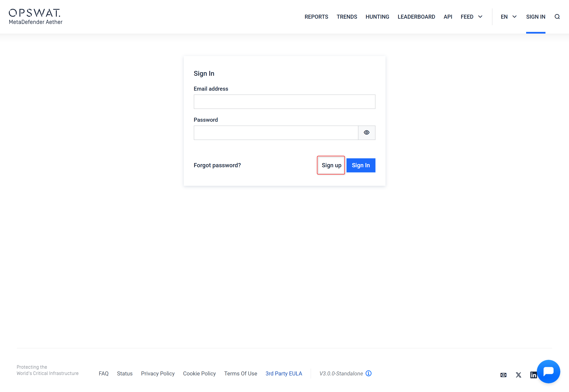Screen dimensions: 569x392
Task: Click the version info icon
Action: pyautogui.click(x=368, y=373)
